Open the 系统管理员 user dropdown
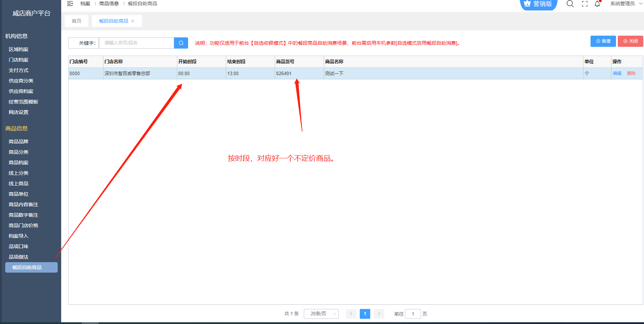This screenshot has width=644, height=324. 625,4
